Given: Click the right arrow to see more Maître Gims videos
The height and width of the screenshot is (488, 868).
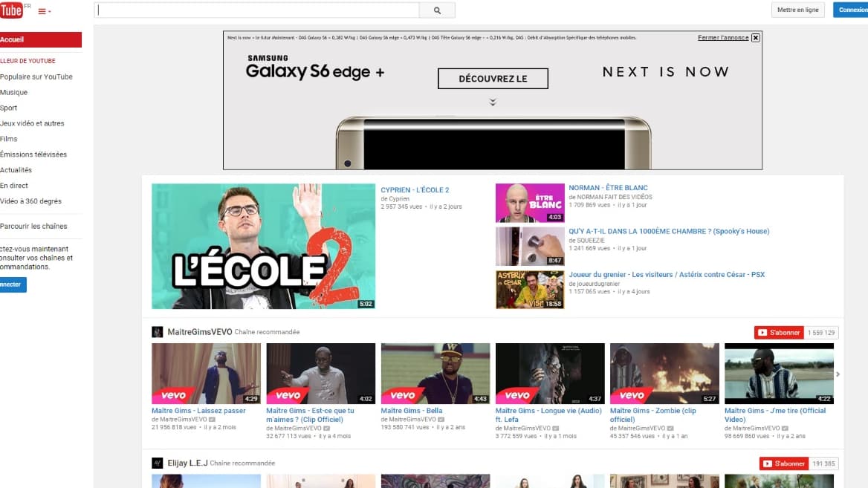Looking at the screenshot, I should (x=839, y=374).
